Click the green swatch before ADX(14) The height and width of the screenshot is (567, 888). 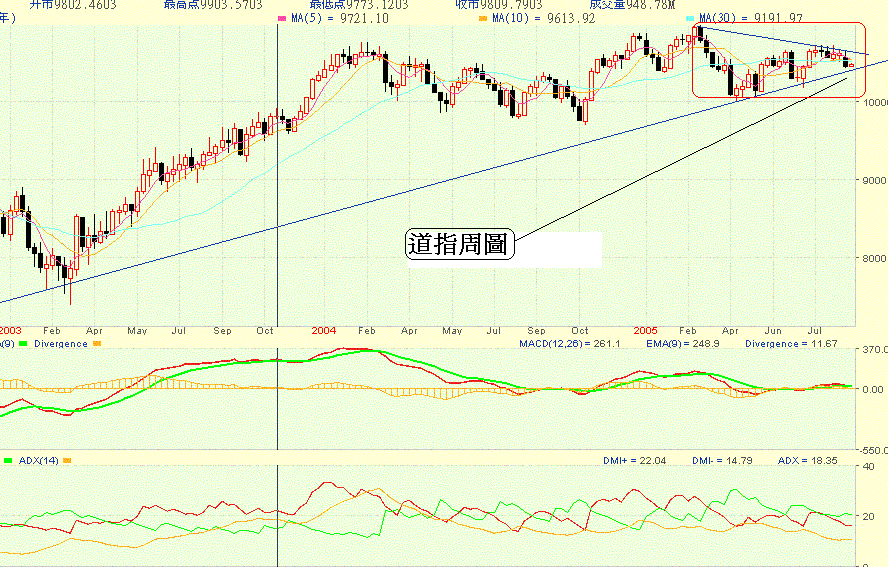(8, 461)
